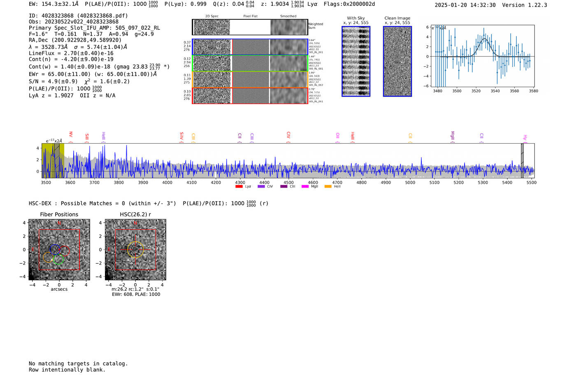576x392 pixels.
Task: Click the LyA z = 1.9027 line
Action: (72, 95)
